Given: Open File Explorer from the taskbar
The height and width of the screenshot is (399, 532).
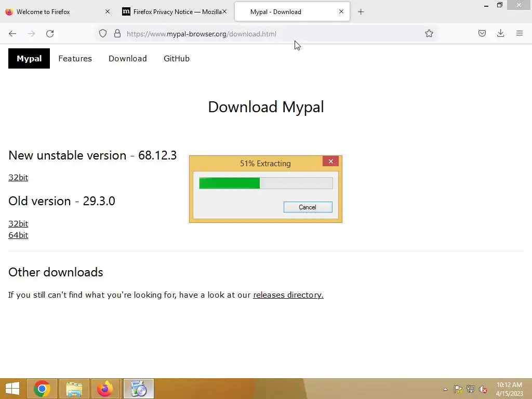Looking at the screenshot, I should pos(74,389).
